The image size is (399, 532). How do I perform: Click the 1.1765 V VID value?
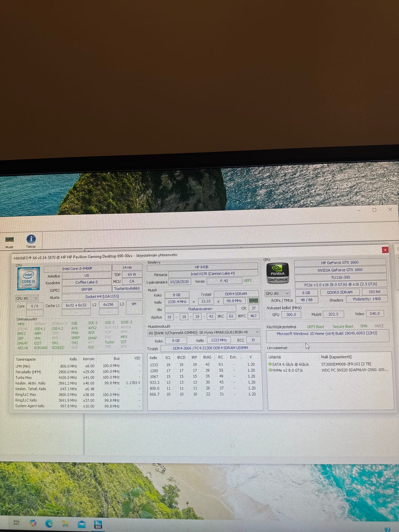[x=133, y=383]
